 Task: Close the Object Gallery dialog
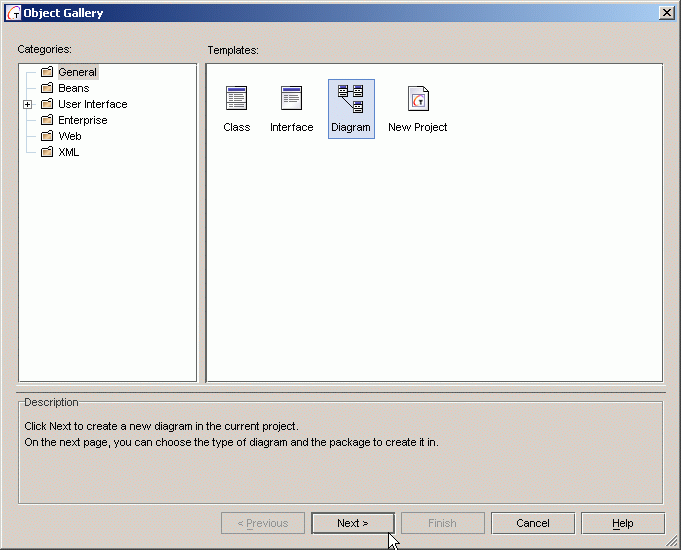click(666, 12)
